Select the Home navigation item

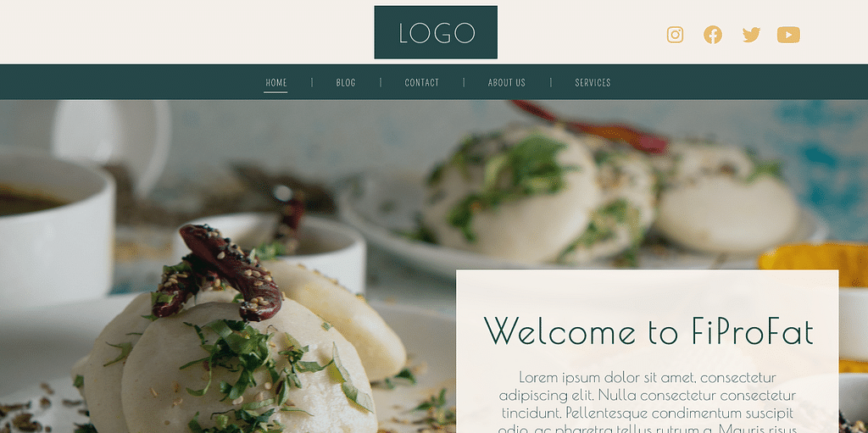tap(275, 82)
